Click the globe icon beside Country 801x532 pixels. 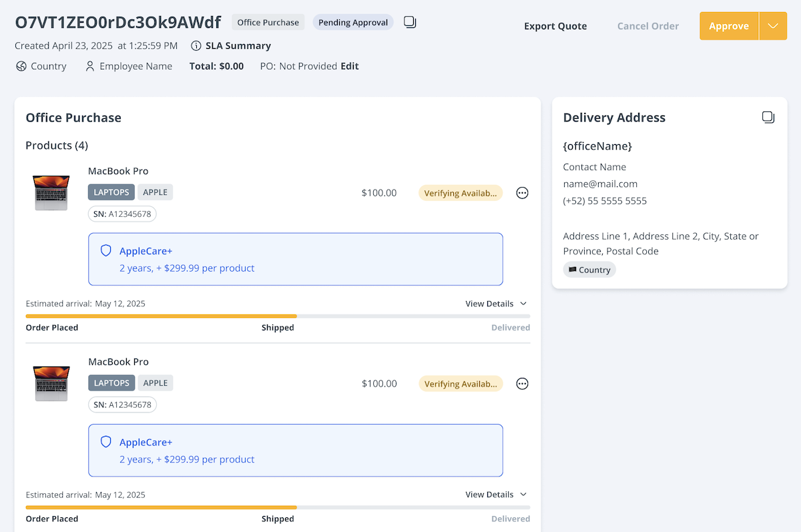tap(21, 66)
